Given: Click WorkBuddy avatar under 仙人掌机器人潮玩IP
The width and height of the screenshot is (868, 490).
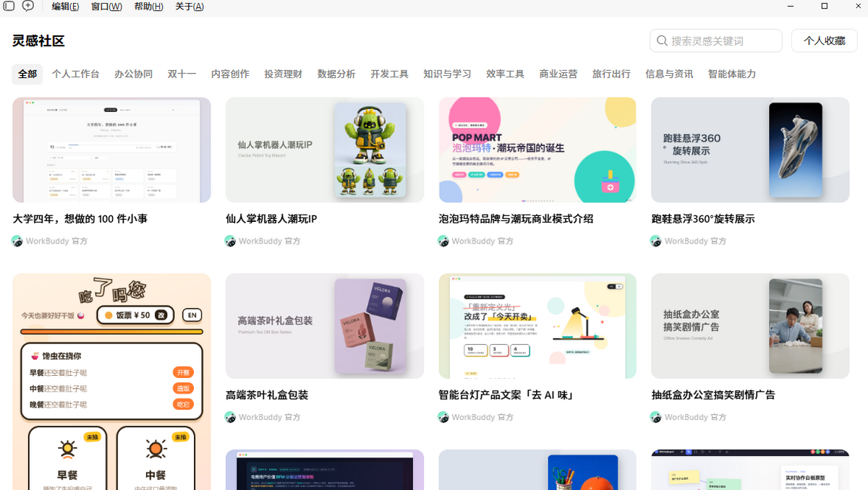Looking at the screenshot, I should pos(231,241).
